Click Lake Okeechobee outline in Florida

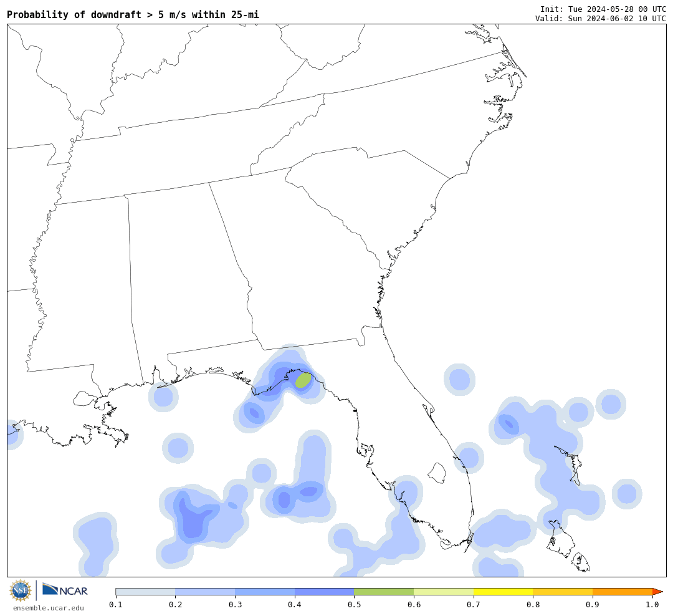click(x=437, y=473)
